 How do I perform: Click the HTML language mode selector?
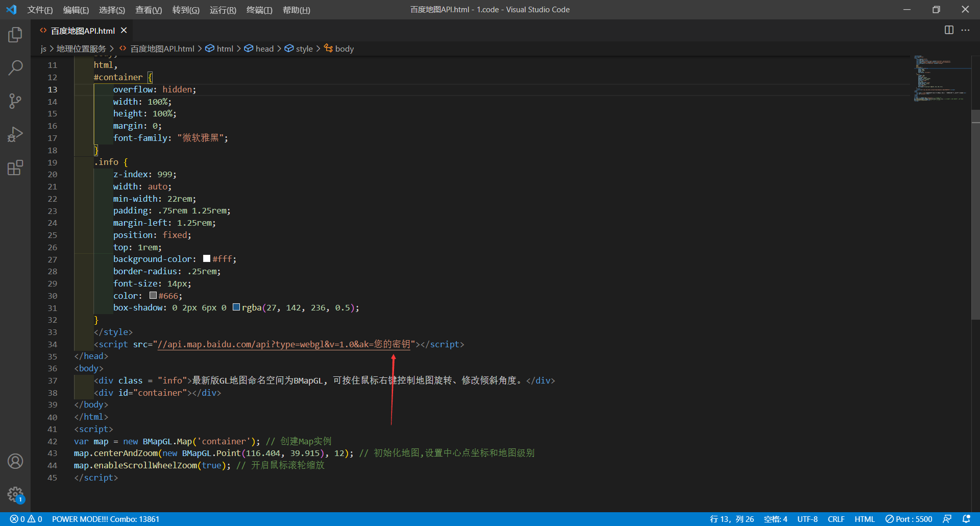865,519
